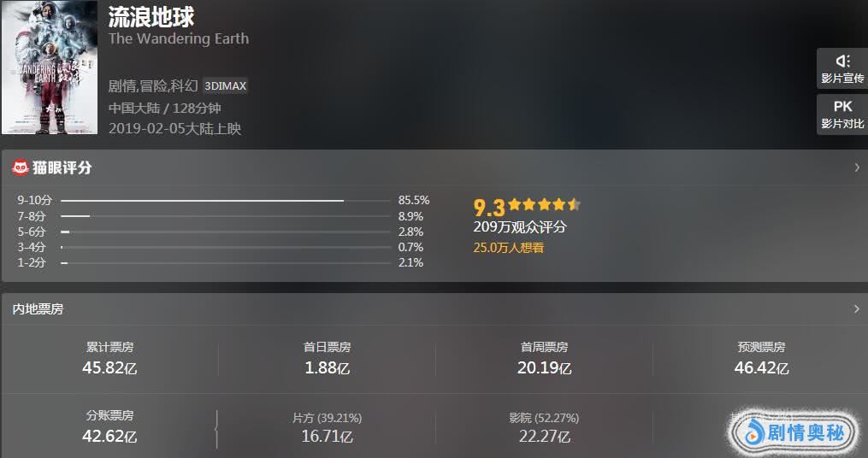Click the 25.0万人想看 link
This screenshot has height=458, width=868.
[509, 248]
